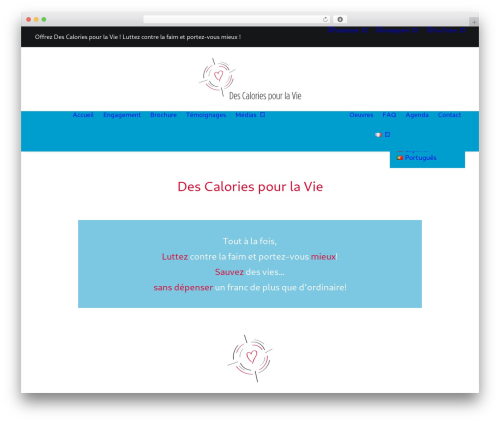
Task: Open the FAQ page
Action: (389, 115)
